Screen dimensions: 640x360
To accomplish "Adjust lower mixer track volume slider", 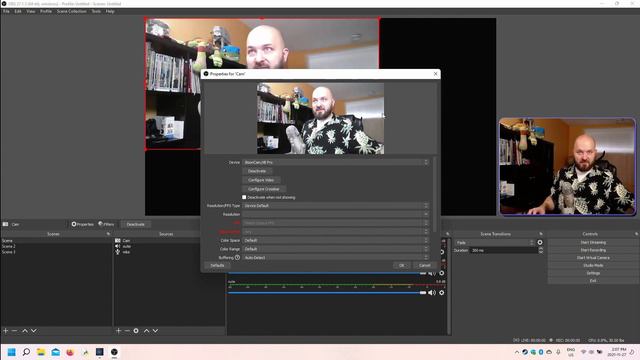I will 327,293.
